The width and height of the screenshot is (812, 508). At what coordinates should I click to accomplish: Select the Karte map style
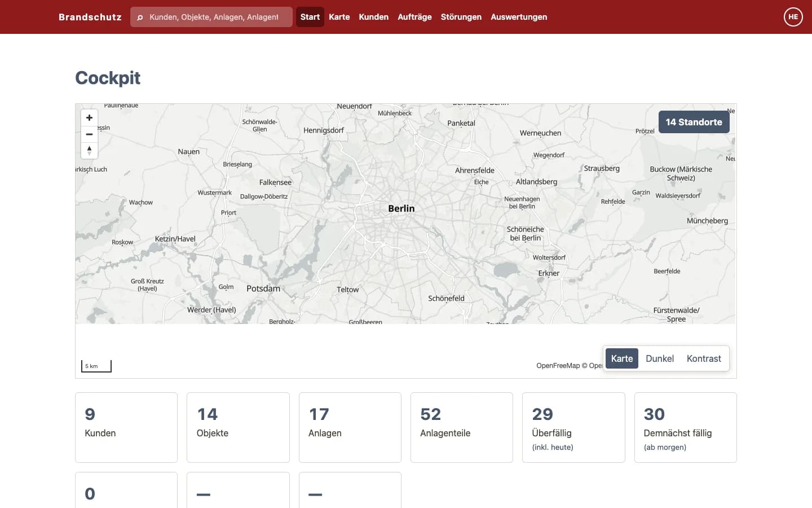[x=622, y=358]
